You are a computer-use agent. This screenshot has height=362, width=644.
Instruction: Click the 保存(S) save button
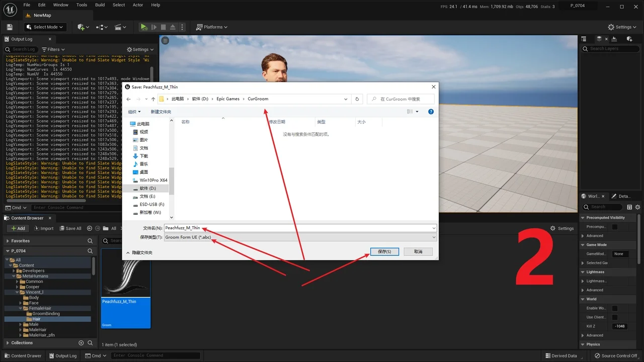[x=384, y=251]
